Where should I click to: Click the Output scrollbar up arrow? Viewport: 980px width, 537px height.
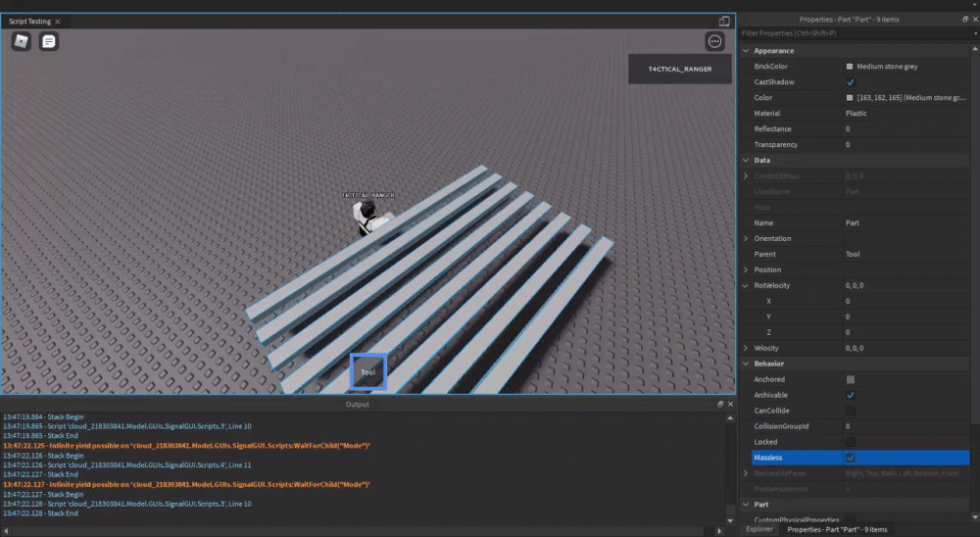pyautogui.click(x=730, y=418)
